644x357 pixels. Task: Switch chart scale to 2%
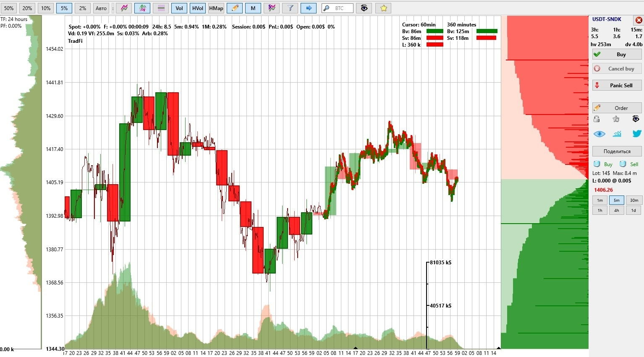[x=83, y=8]
